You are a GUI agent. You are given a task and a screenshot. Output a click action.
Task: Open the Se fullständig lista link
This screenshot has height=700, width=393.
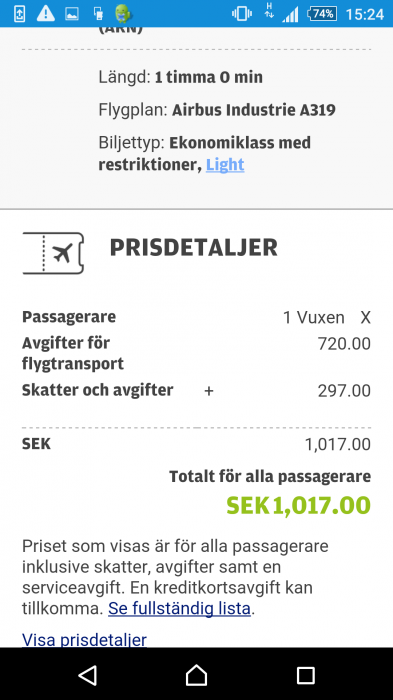pyautogui.click(x=180, y=608)
